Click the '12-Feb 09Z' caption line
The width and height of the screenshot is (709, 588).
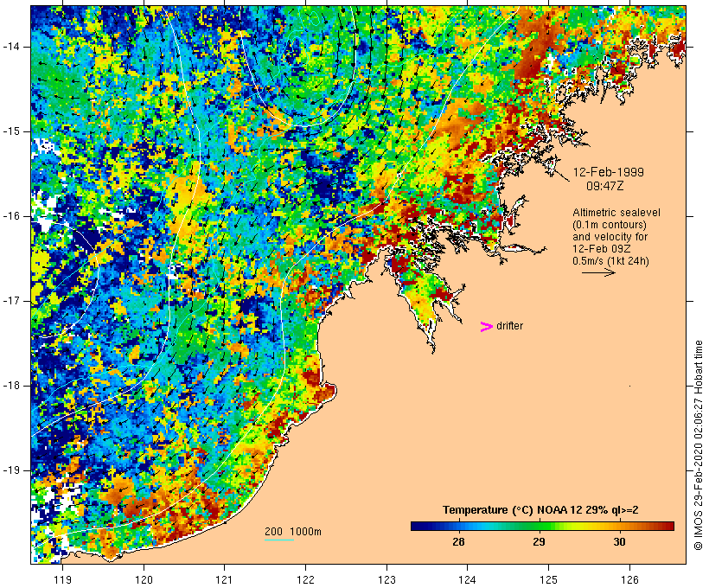click(x=602, y=249)
